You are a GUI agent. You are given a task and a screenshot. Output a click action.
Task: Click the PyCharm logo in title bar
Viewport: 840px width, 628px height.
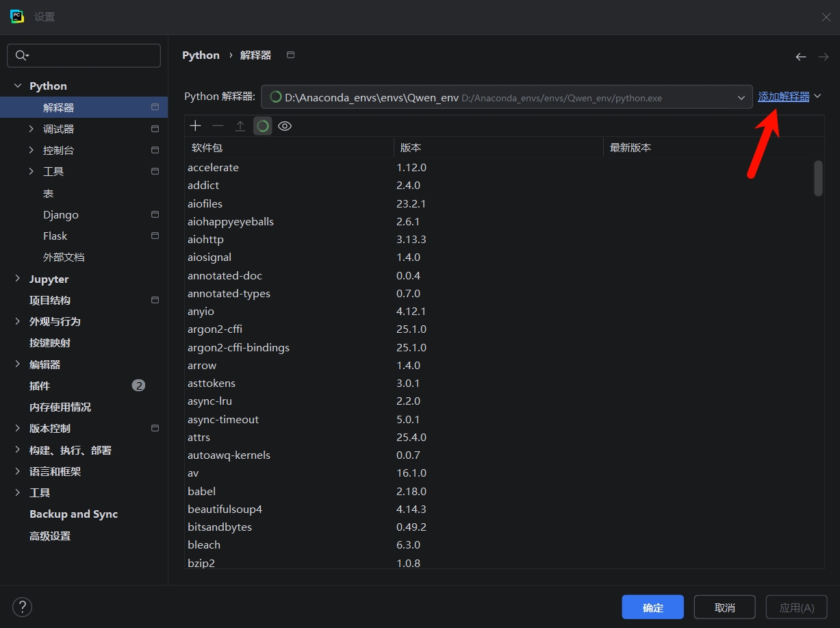click(x=17, y=16)
